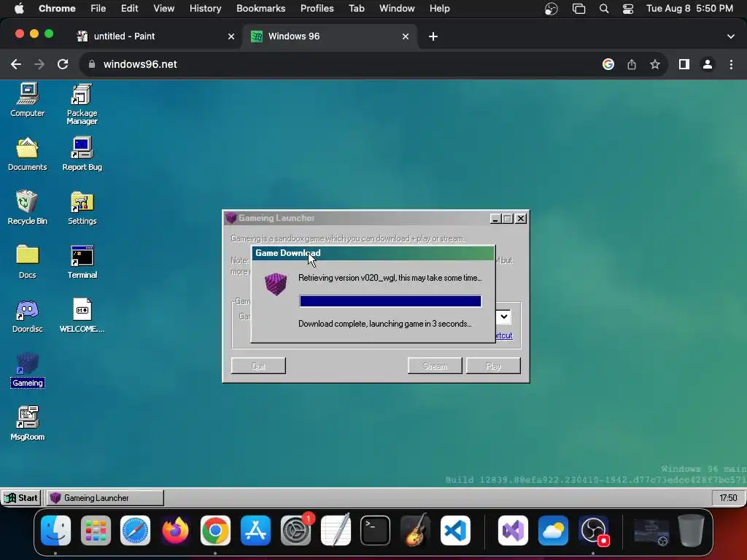
Task: Open the Bookmarks menu
Action: pyautogui.click(x=260, y=9)
